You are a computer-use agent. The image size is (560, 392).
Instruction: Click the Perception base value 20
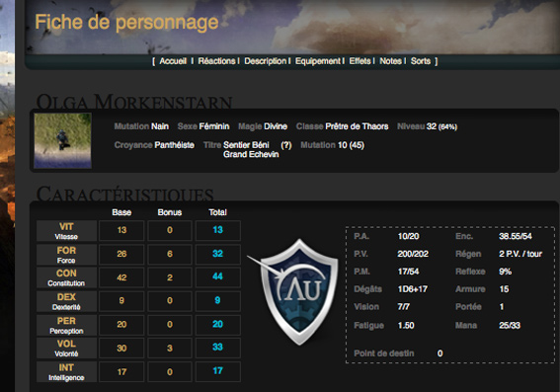coord(121,324)
